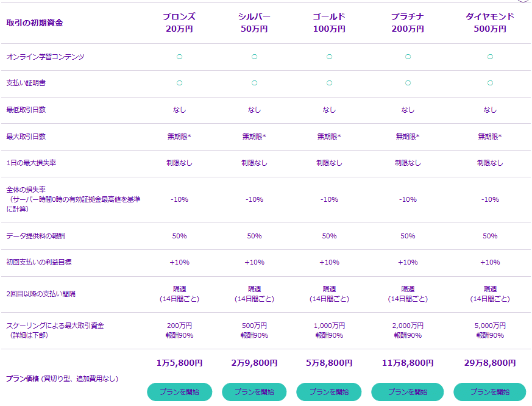Click 隔週 (14日間ごと) under プラチナ
The width and height of the screenshot is (532, 406).
[408, 294]
